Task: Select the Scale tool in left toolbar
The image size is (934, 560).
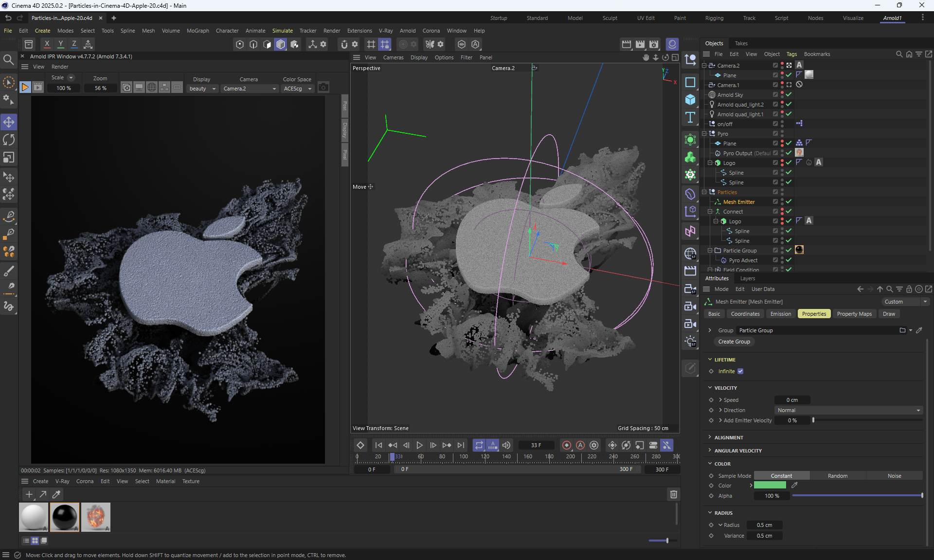Action: (9, 158)
